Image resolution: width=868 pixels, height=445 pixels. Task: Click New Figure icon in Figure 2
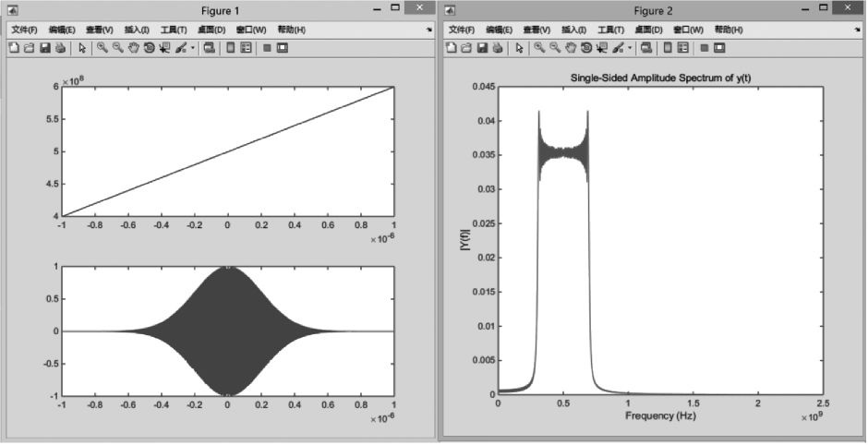452,48
